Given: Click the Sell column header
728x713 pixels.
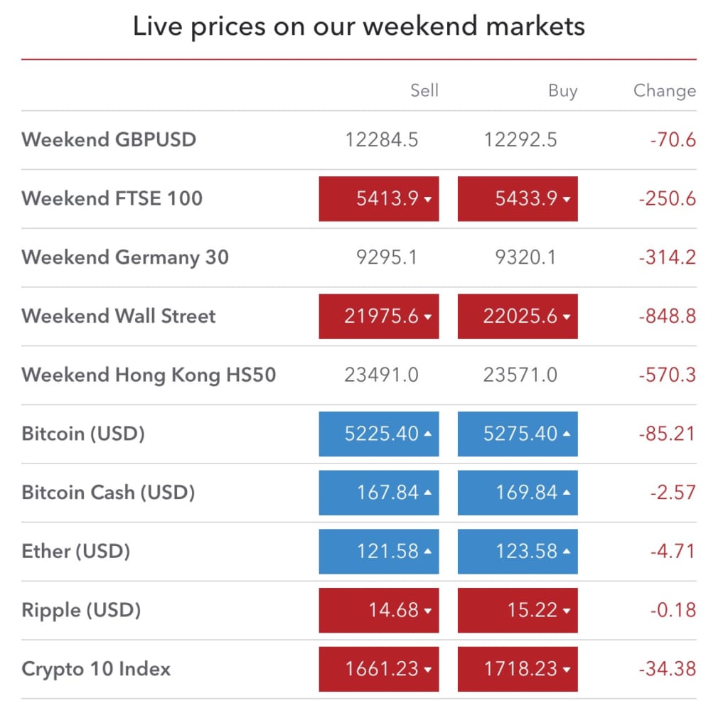Looking at the screenshot, I should [x=424, y=90].
